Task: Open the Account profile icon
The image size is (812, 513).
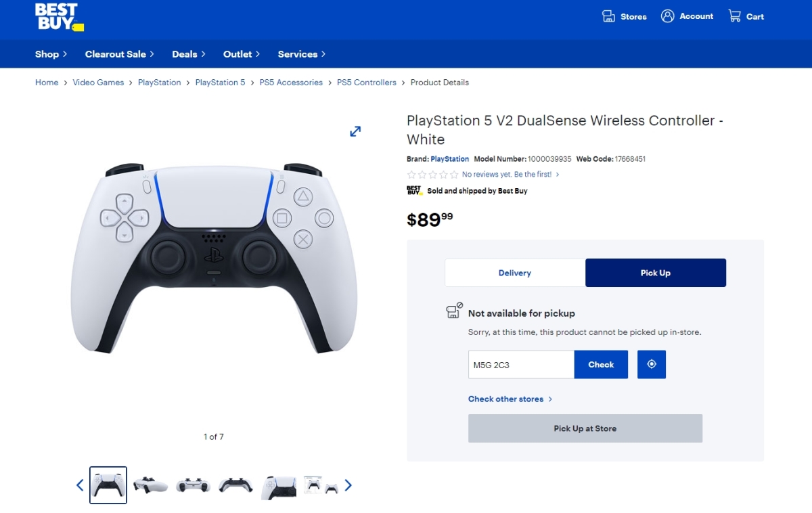Action: click(668, 16)
